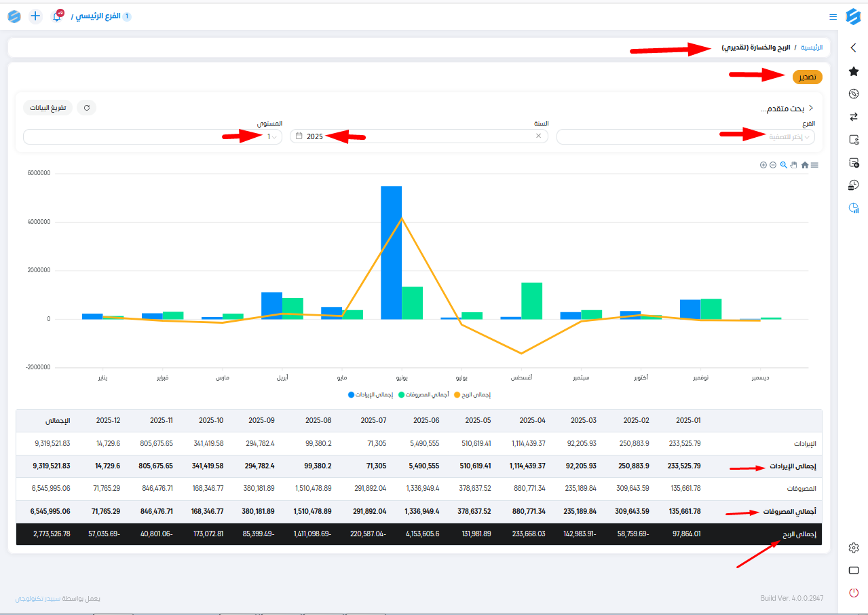Image resolution: width=868 pixels, height=615 pixels.
Task: Click the chart zoom-out minus icon
Action: pyautogui.click(x=773, y=165)
